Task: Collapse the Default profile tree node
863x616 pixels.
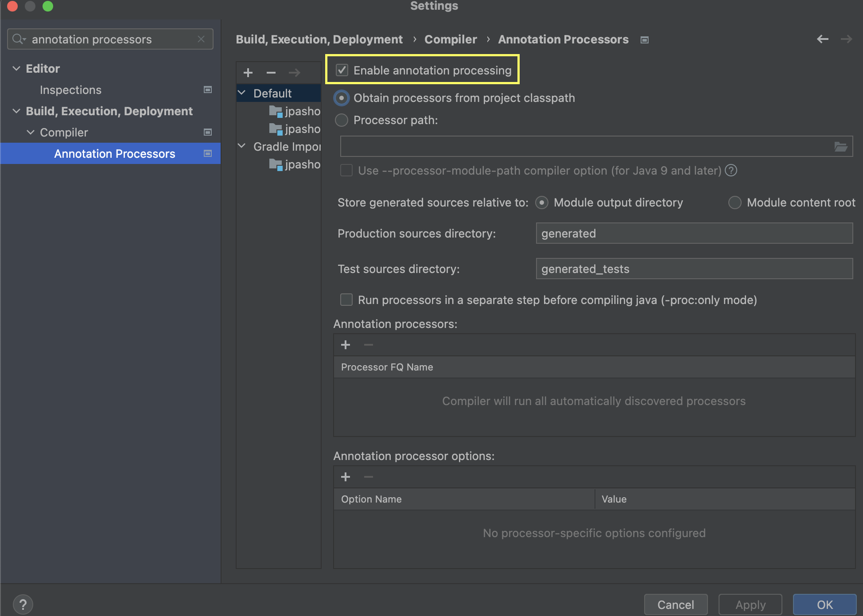Action: coord(242,93)
